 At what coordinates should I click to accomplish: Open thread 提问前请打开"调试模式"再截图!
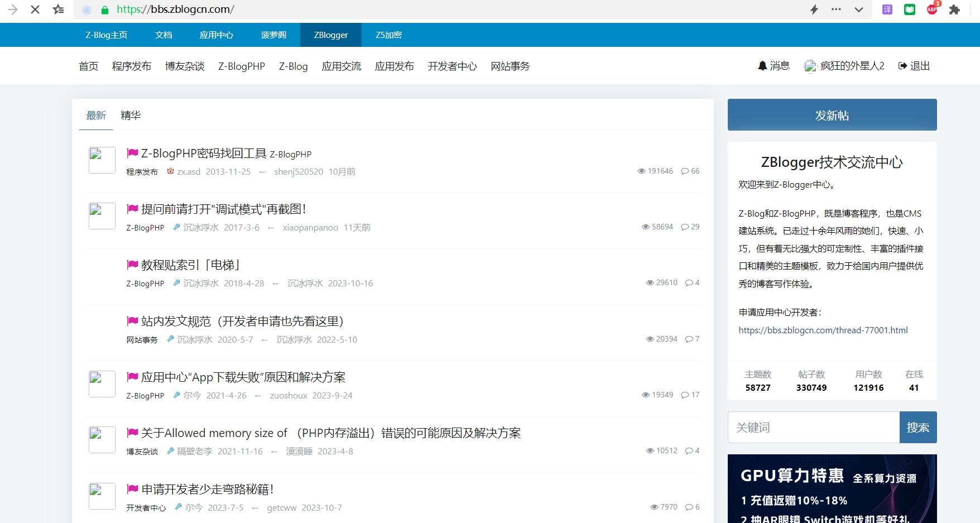(x=224, y=209)
